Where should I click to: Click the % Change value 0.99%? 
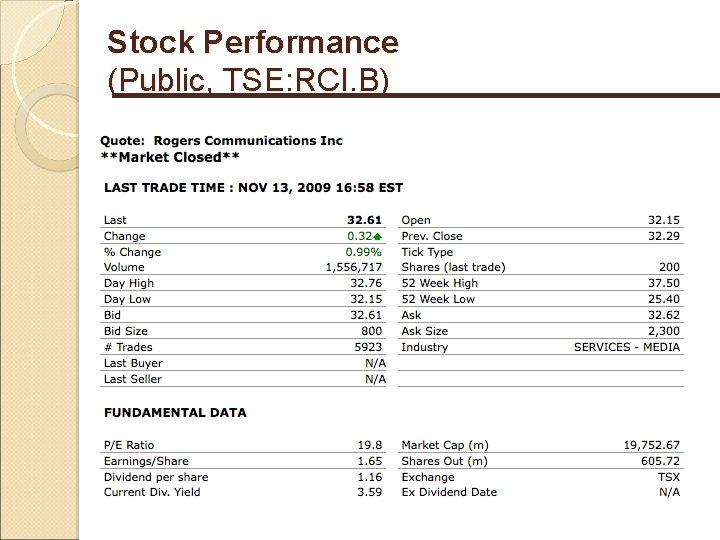(364, 252)
